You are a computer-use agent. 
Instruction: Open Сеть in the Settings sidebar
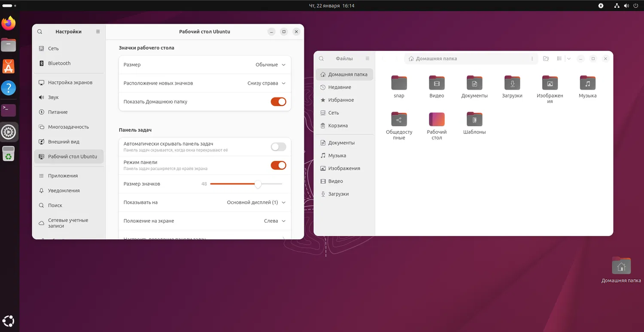pos(69,49)
